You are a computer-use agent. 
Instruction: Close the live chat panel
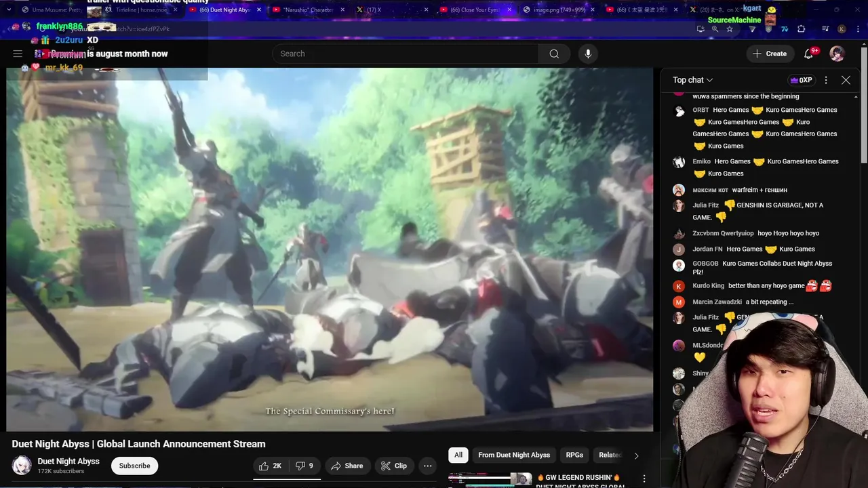pos(846,80)
